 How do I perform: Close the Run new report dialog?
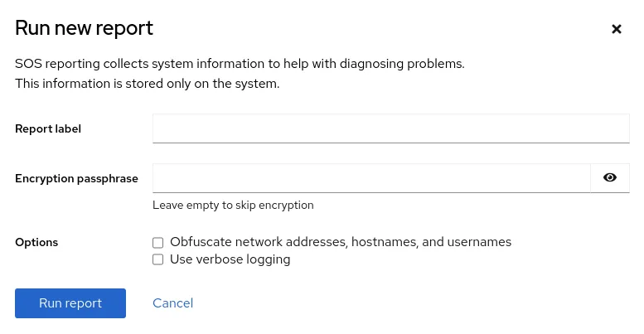(x=616, y=29)
